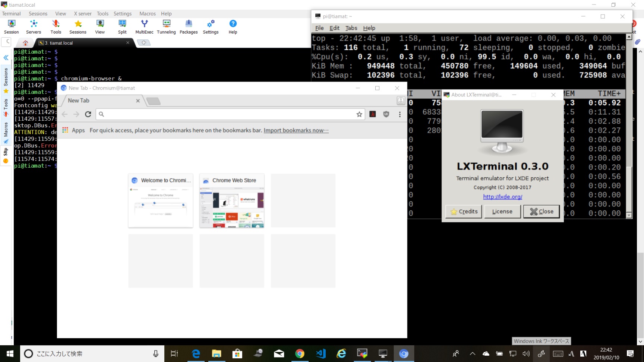The width and height of the screenshot is (644, 362).
Task: Open the Tools toolbar icon
Action: coord(56,27)
